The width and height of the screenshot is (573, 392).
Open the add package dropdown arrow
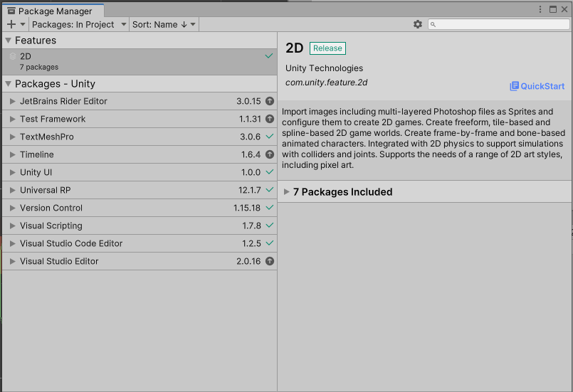point(23,24)
